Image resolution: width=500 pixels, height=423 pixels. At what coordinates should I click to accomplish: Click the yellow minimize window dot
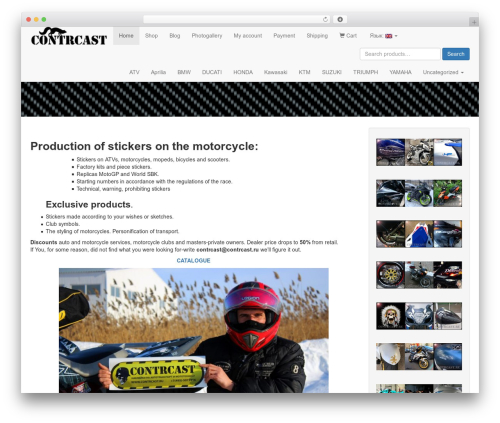[36, 19]
